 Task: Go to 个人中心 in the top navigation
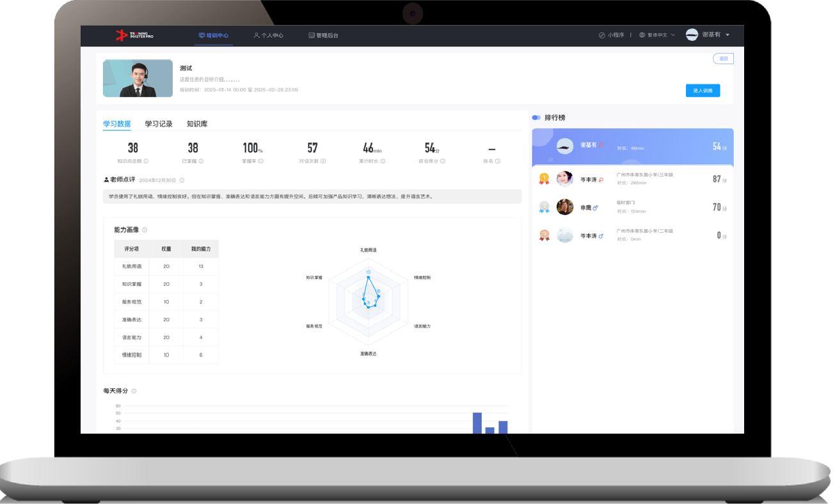(268, 36)
